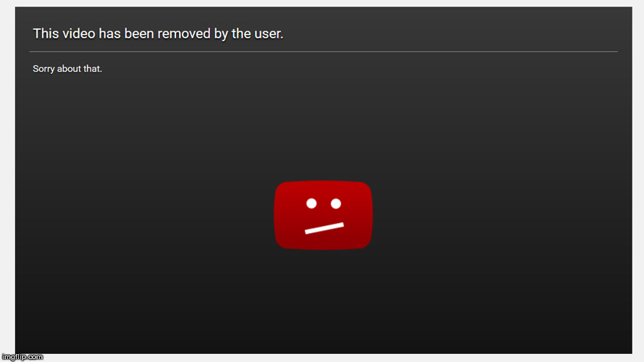Select the word 'removed' in the heading
This screenshot has height=362, width=644.
(x=184, y=33)
